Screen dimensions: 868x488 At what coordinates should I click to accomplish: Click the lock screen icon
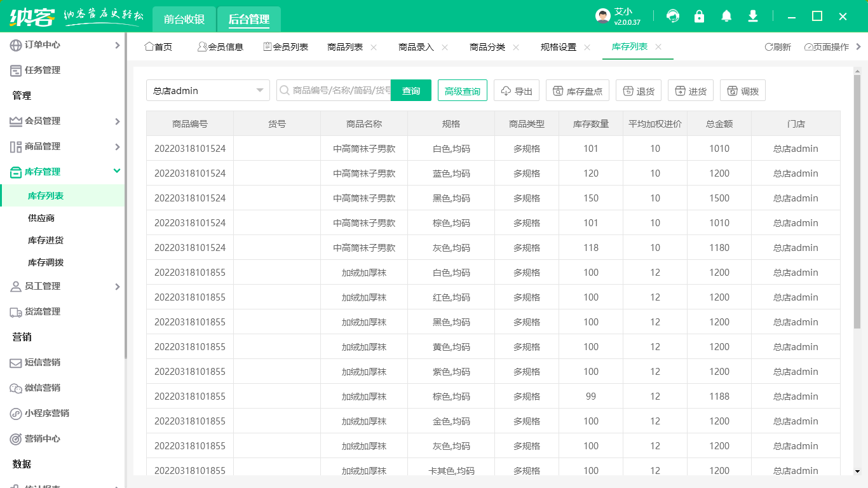(x=700, y=16)
